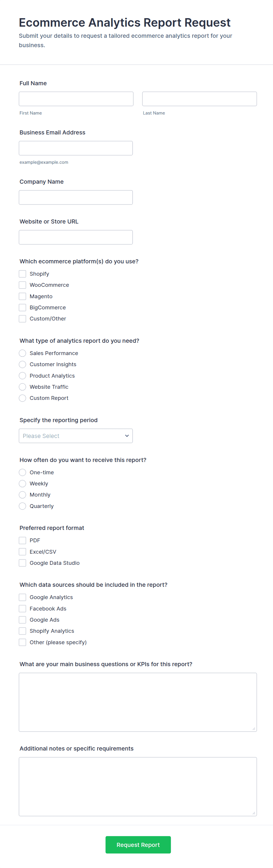
Task: Click the Website or Store URL field
Action: 76,237
